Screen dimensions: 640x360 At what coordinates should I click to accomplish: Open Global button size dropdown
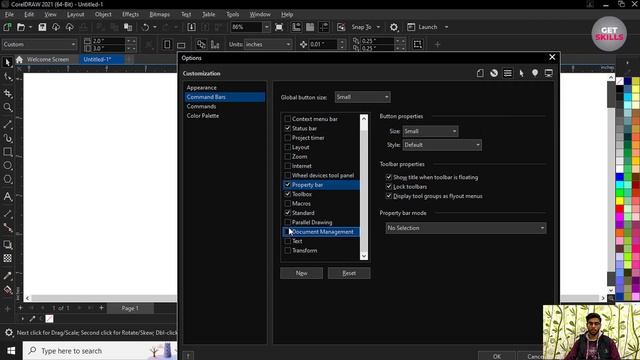click(x=362, y=97)
